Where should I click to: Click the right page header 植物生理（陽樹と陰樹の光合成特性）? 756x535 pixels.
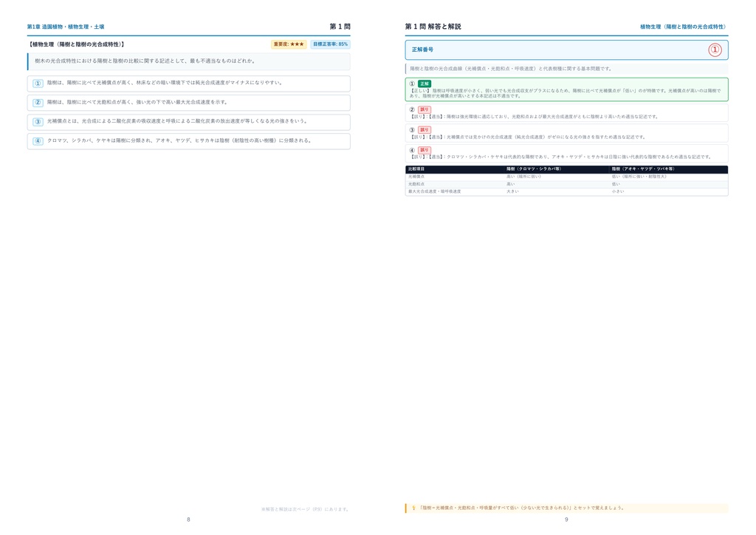(x=684, y=27)
